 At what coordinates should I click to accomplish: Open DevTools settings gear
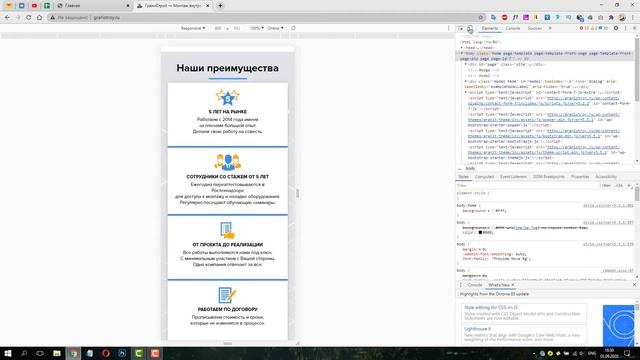tap(616, 28)
